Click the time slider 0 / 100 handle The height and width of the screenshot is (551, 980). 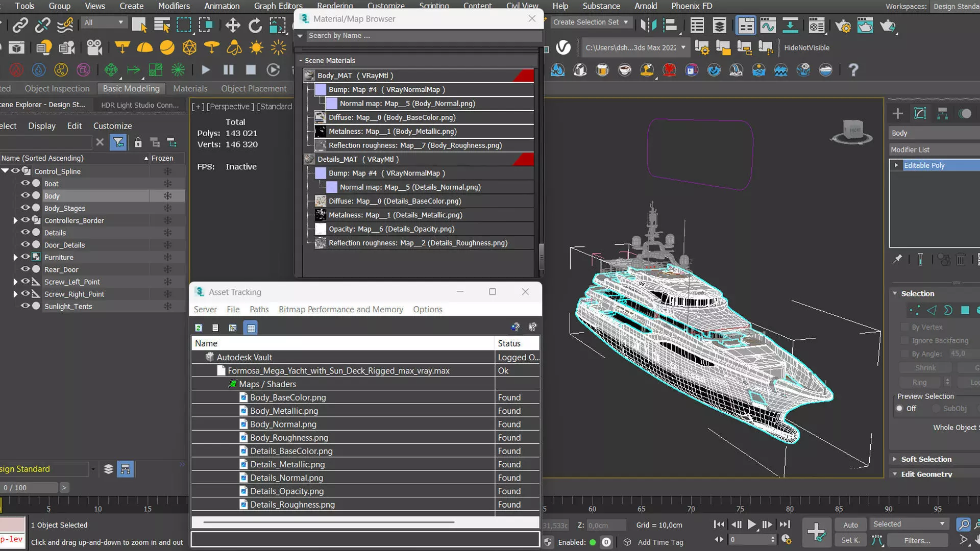click(29, 488)
